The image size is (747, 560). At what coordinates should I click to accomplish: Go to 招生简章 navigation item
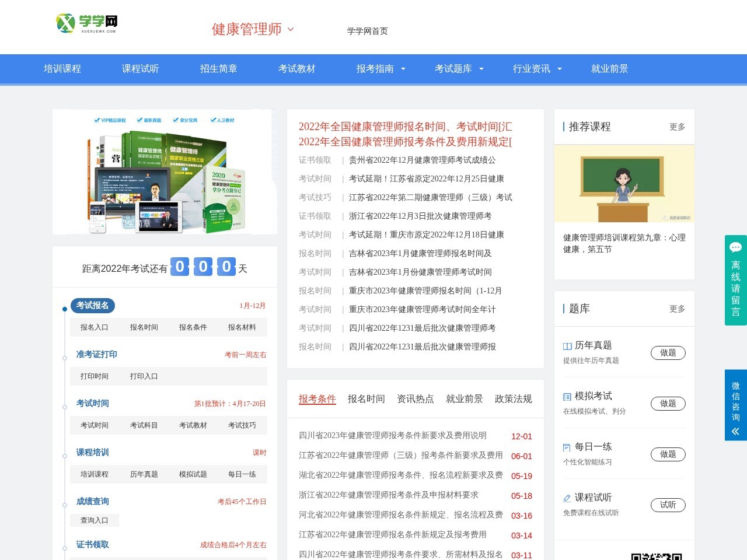[219, 69]
